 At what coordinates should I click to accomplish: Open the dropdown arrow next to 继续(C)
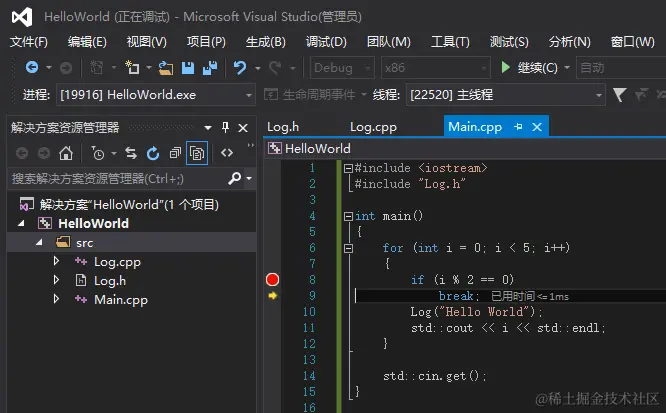pos(567,68)
